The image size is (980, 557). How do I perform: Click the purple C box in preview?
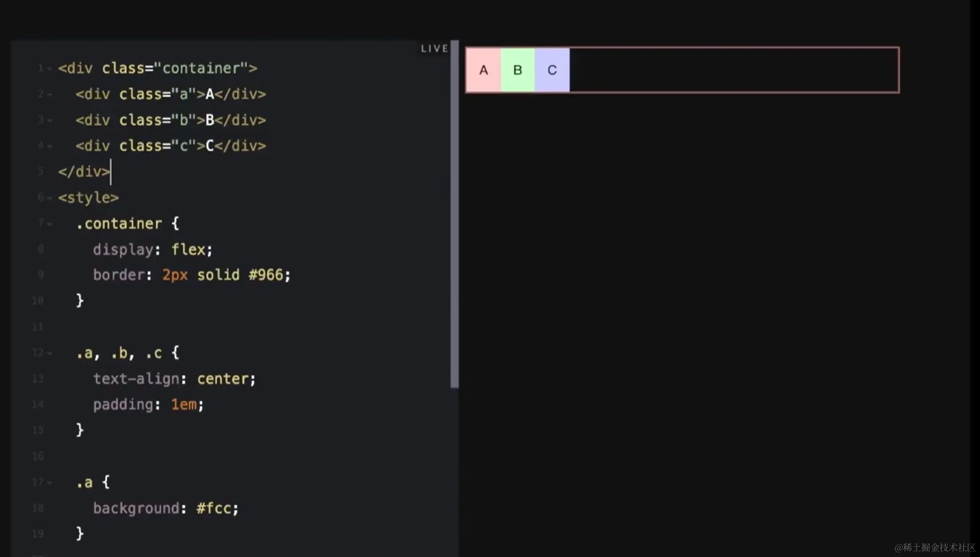[x=552, y=70]
